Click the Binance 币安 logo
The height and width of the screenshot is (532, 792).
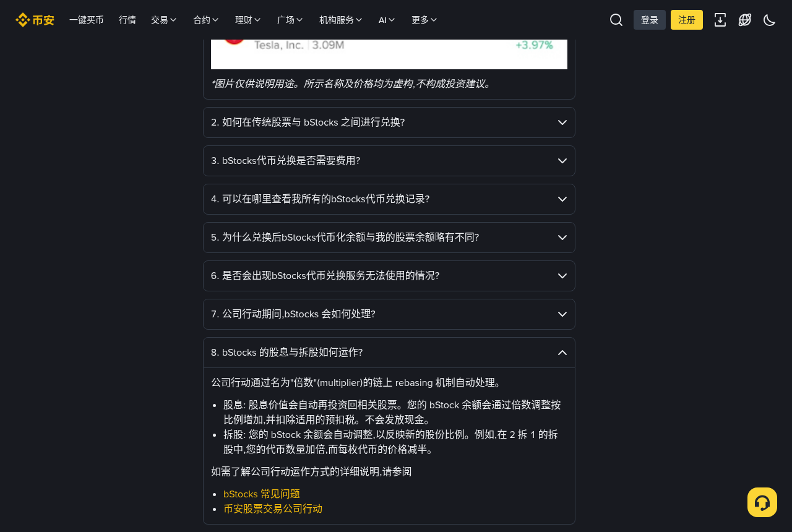coord(35,20)
